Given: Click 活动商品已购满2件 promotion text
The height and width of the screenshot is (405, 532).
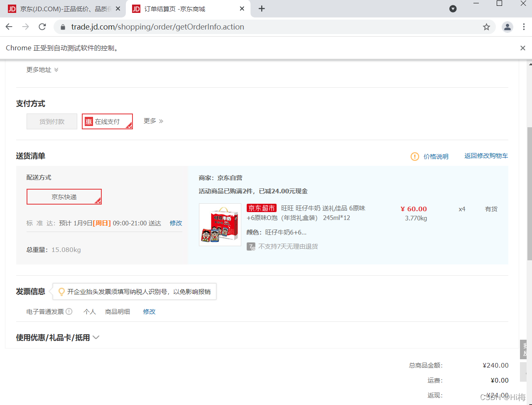Looking at the screenshot, I should (253, 191).
